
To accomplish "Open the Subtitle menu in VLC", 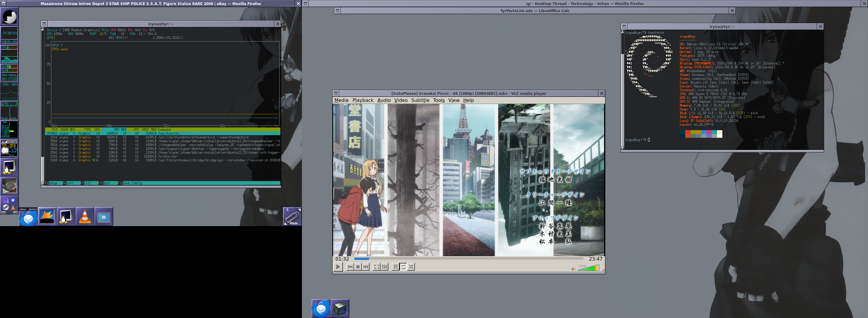I will [x=420, y=100].
